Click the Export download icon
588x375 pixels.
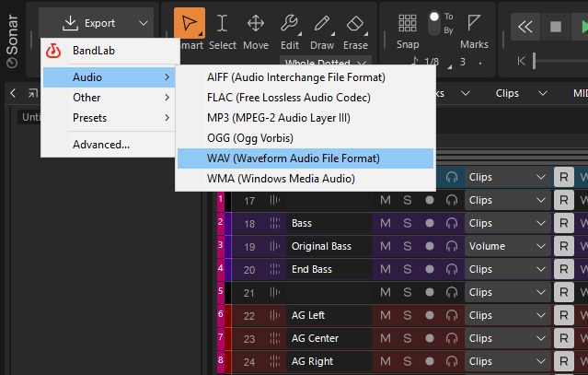[70, 23]
